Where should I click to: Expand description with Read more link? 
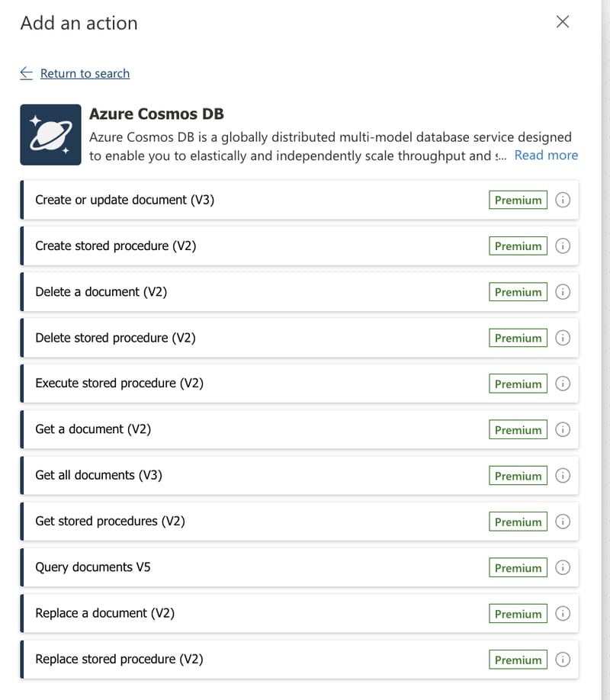click(x=546, y=155)
